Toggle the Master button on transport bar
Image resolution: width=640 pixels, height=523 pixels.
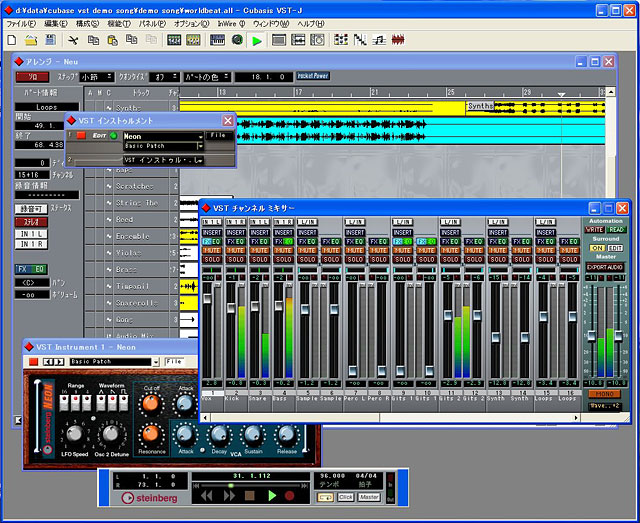369,497
